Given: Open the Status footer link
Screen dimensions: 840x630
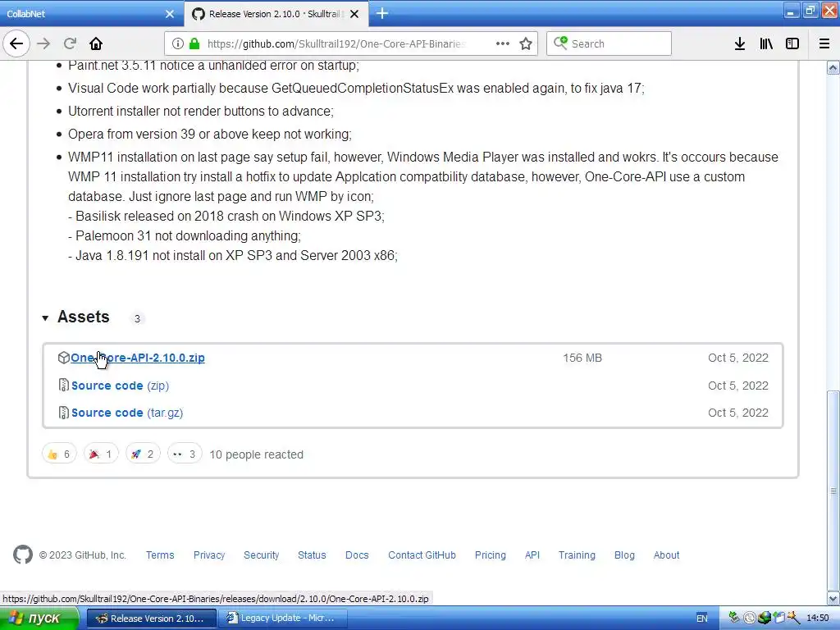Looking at the screenshot, I should (x=312, y=555).
